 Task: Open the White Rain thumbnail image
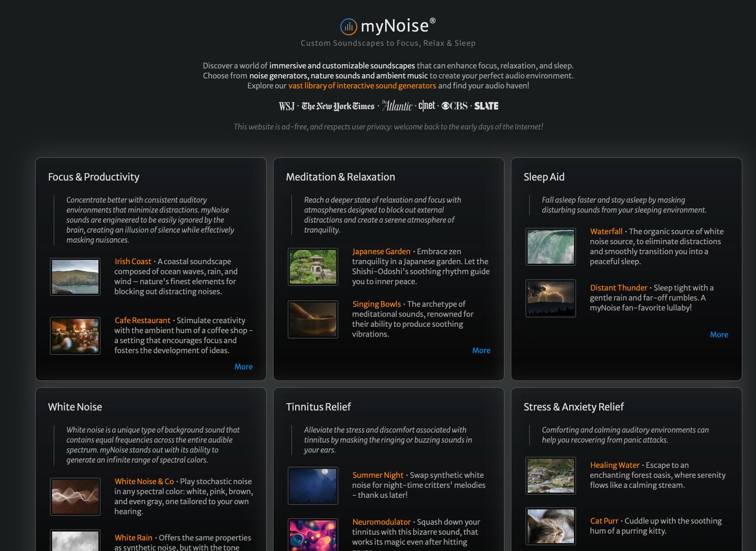[75, 540]
